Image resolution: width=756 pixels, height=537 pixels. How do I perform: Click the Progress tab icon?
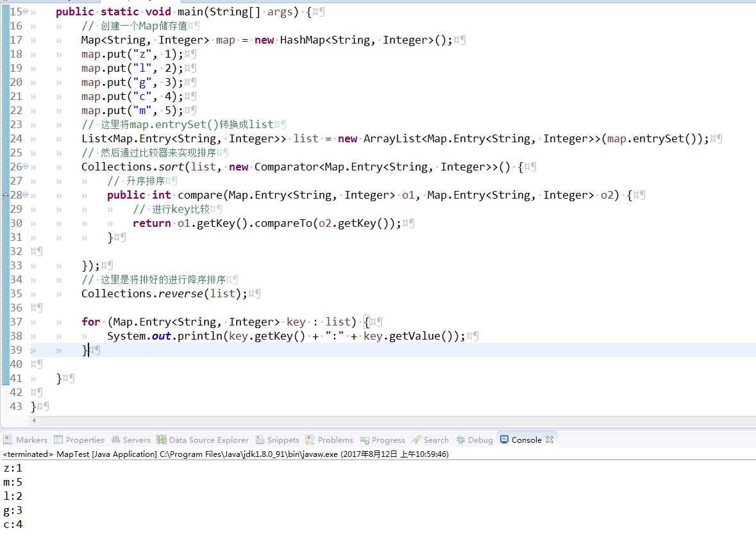pos(364,440)
